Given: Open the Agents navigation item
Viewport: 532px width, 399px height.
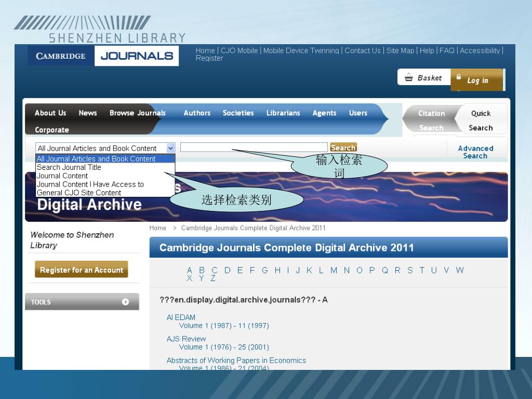Looking at the screenshot, I should click(324, 113).
